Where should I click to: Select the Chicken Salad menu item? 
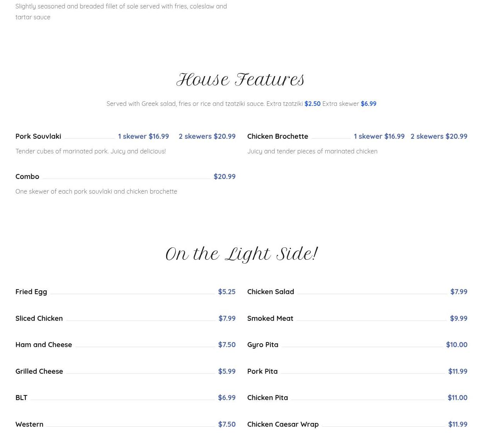[270, 292]
